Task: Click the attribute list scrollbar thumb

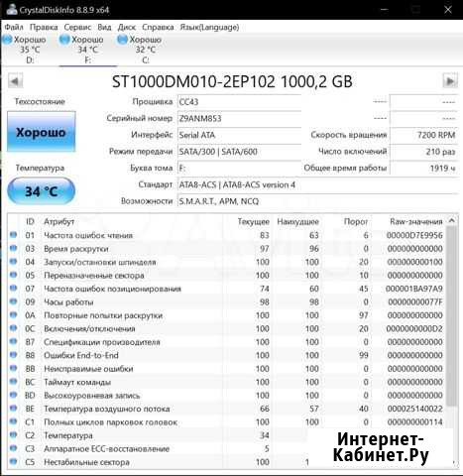Action: point(451,315)
